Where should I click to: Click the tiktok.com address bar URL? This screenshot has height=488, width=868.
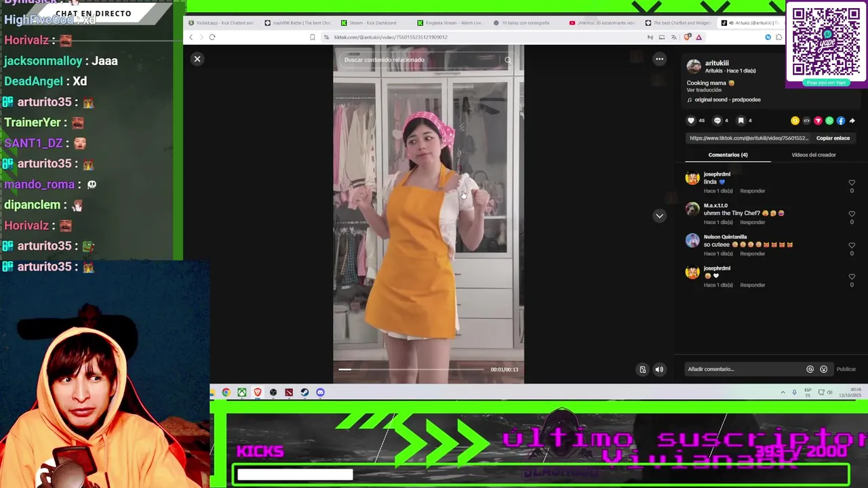(391, 37)
